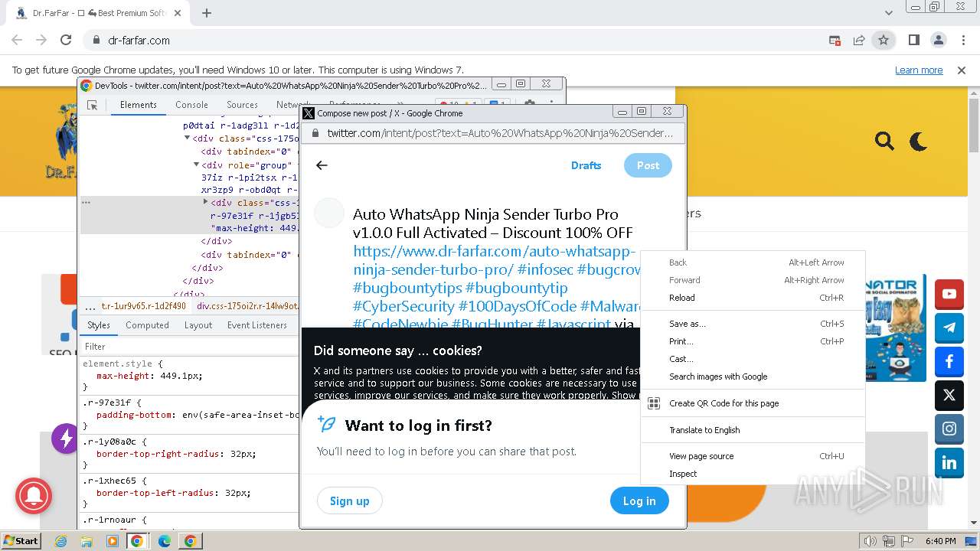The width and height of the screenshot is (980, 551).
Task: Click the #CyberSecurity hashtag
Action: click(x=403, y=306)
